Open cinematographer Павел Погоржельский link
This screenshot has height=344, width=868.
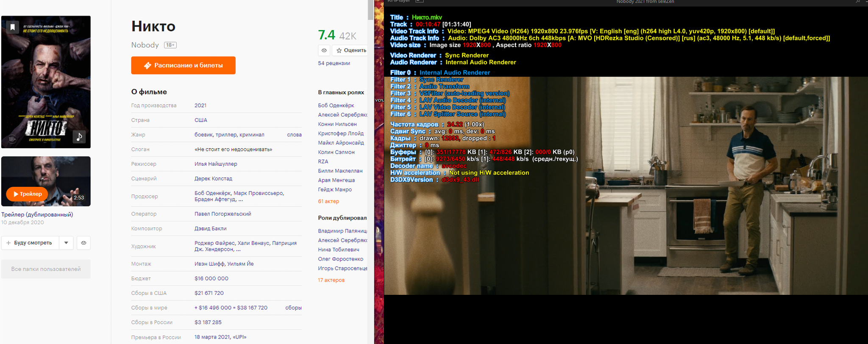(223, 214)
